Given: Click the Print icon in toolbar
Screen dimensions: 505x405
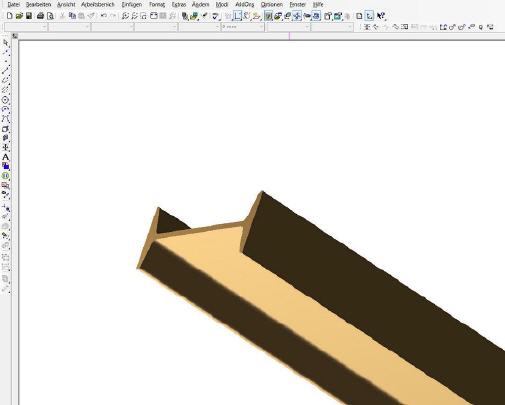Looking at the screenshot, I should coord(40,16).
